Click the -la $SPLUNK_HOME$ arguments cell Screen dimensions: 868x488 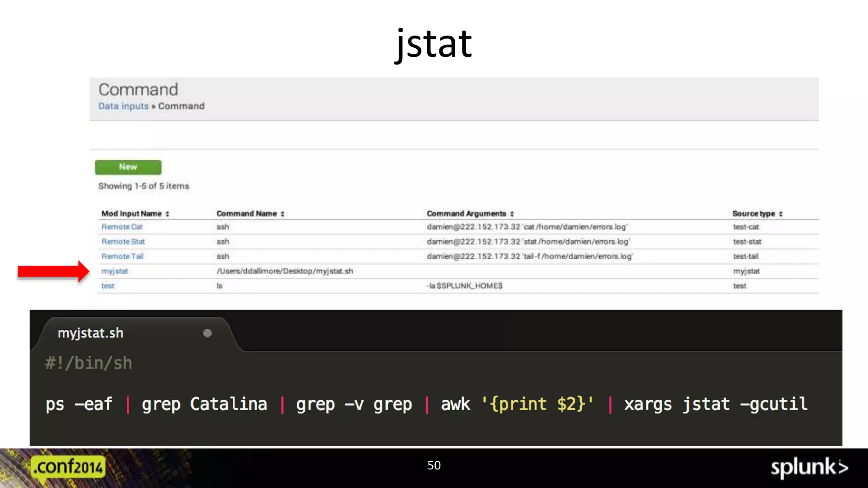click(465, 286)
